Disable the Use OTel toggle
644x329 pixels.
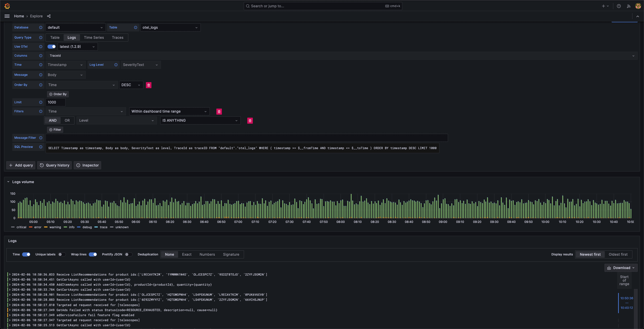click(x=52, y=47)
